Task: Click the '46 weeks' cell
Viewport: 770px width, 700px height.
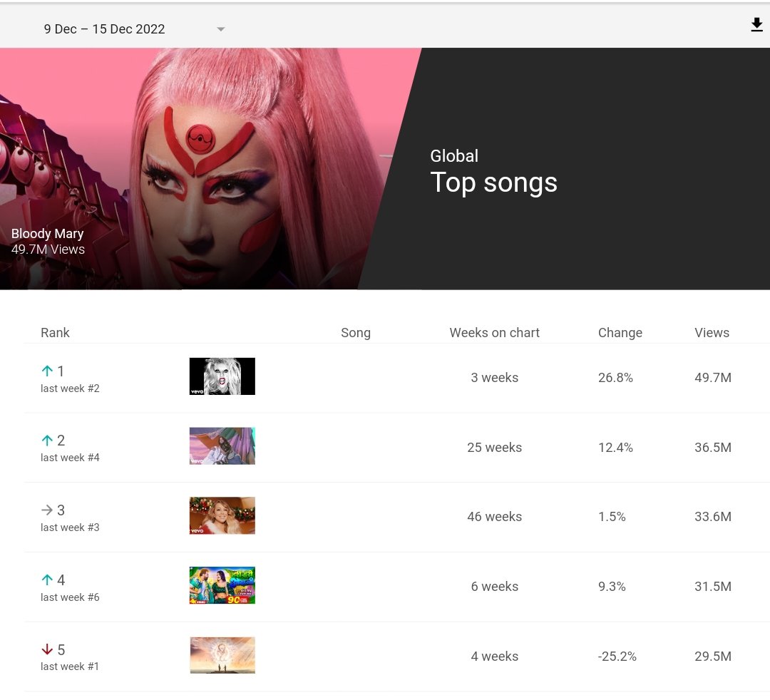Action: point(495,516)
